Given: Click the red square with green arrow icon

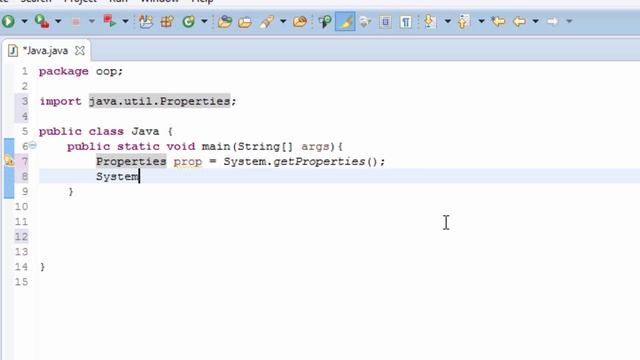Looking at the screenshot, I should point(109,21).
